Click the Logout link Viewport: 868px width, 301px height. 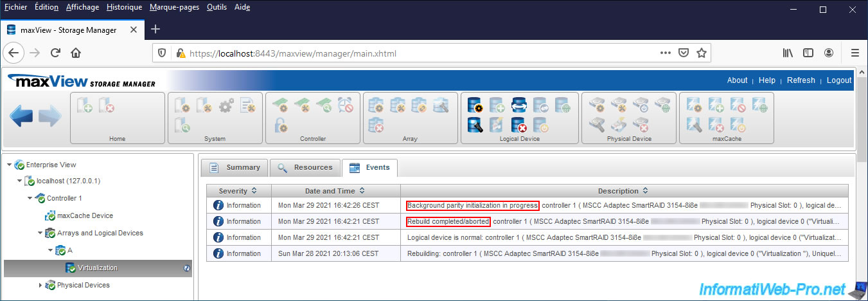(x=838, y=80)
